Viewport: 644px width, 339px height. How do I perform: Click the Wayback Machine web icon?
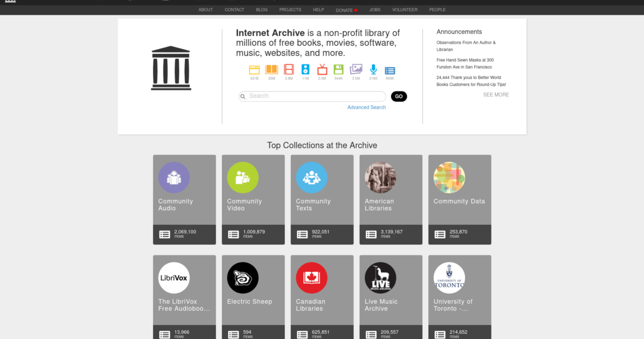[x=254, y=70]
